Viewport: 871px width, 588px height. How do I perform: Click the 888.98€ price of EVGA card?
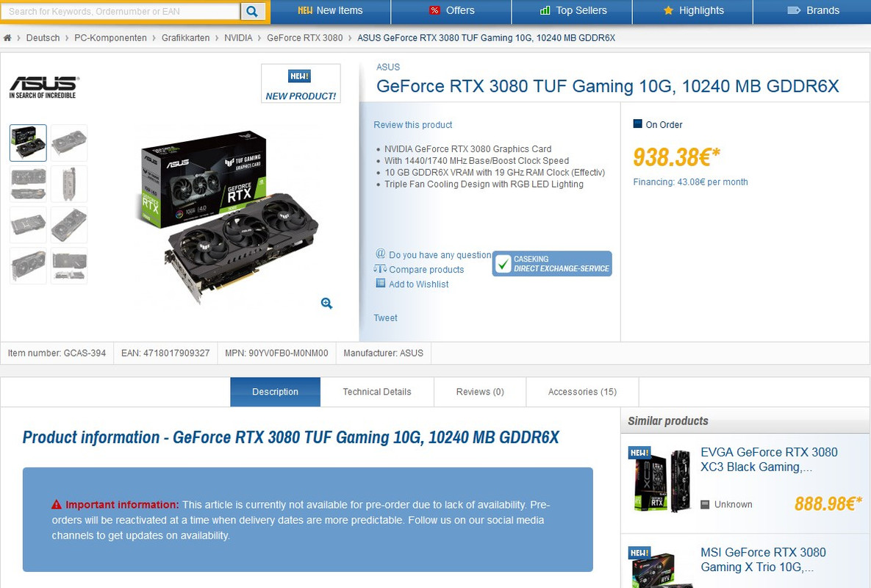click(828, 504)
